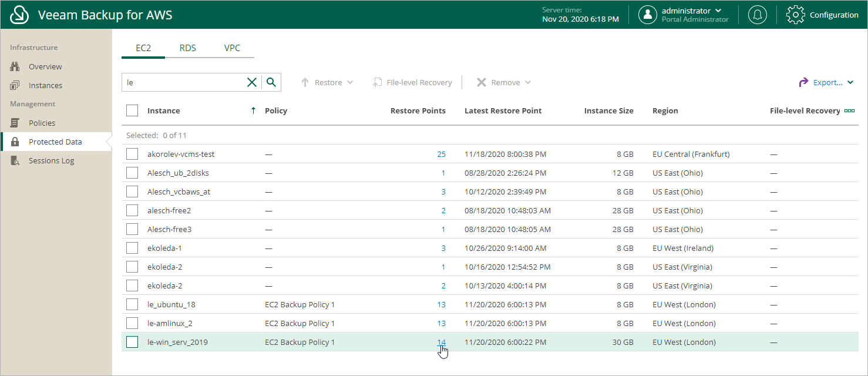The image size is (868, 376).
Task: Open 25 restore points for akorolev-vcms-test
Action: tap(441, 154)
